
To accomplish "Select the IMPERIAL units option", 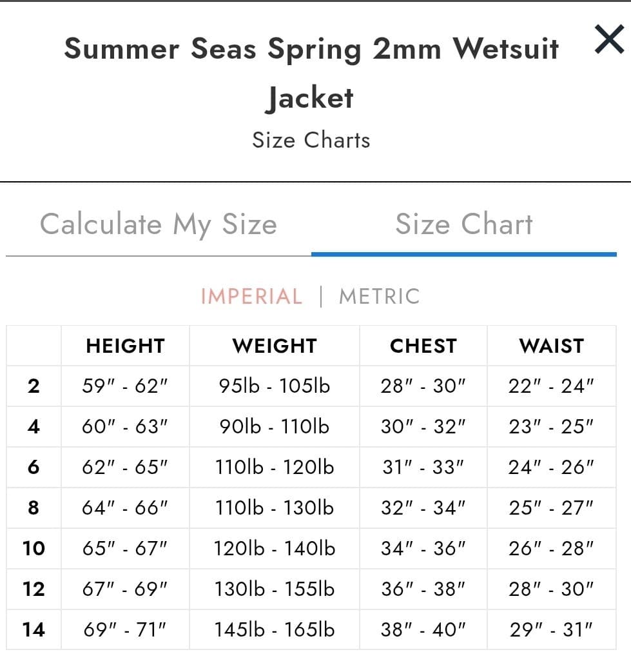I will (251, 297).
